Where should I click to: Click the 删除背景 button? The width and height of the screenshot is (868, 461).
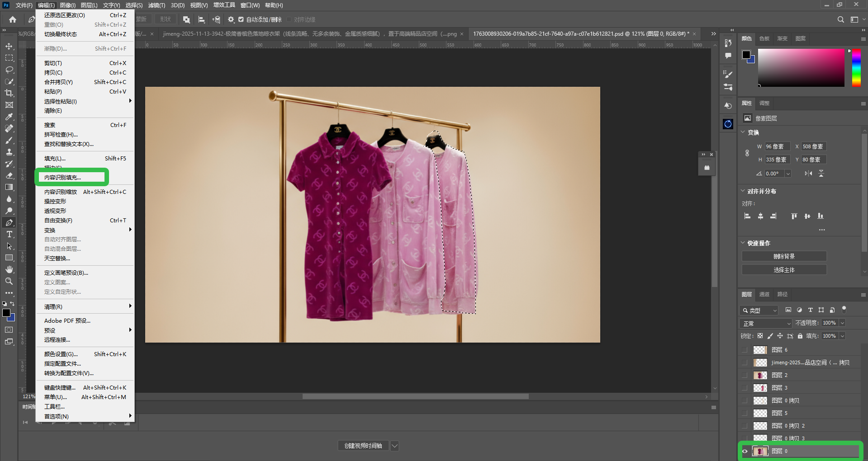tap(784, 256)
